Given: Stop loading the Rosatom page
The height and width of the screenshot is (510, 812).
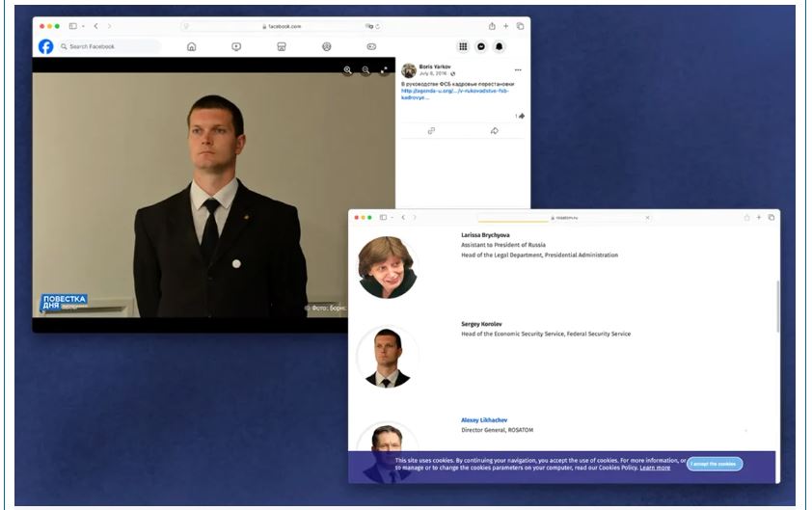Looking at the screenshot, I should click(647, 218).
